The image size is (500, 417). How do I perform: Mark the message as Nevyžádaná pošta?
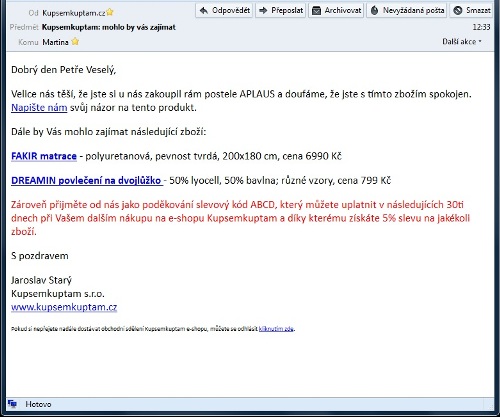tap(407, 10)
